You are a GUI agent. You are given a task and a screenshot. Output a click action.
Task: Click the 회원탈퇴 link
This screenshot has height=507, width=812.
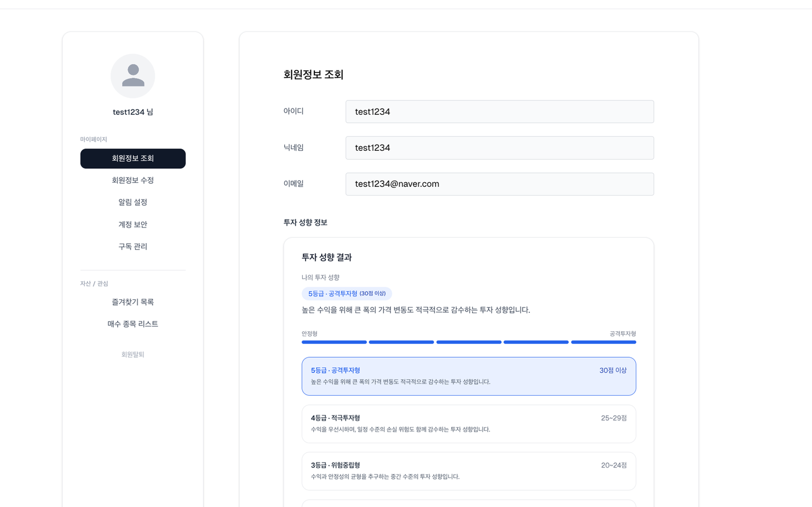coord(133,354)
